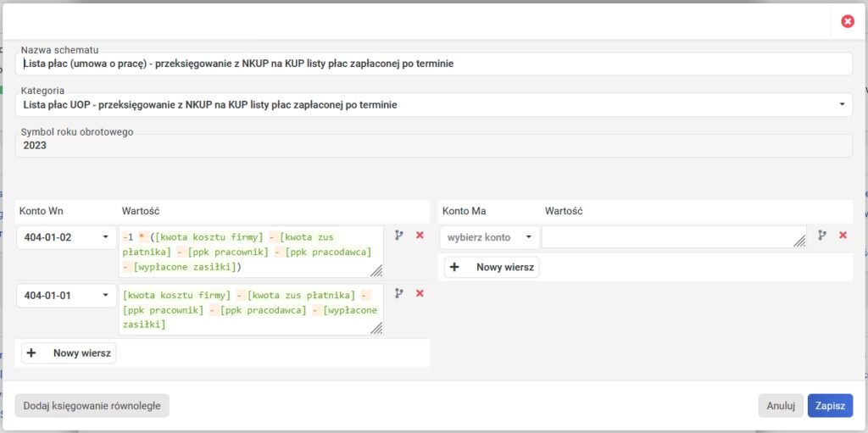The width and height of the screenshot is (868, 433).
Task: Click the branch icon in Konto Ma row
Action: tap(822, 235)
